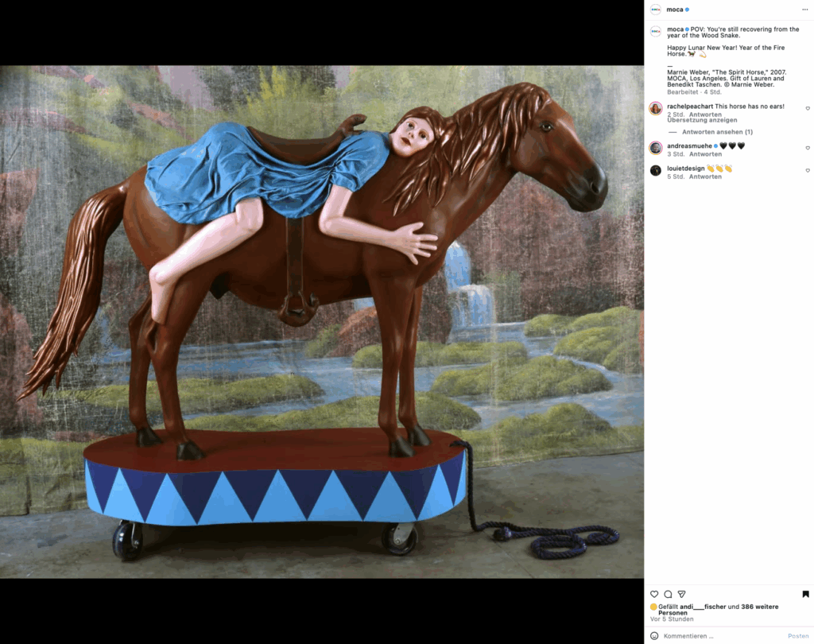Open the rachelpeachart profile picture

(x=656, y=109)
